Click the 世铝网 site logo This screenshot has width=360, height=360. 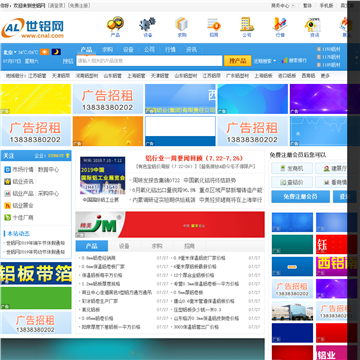(33, 28)
